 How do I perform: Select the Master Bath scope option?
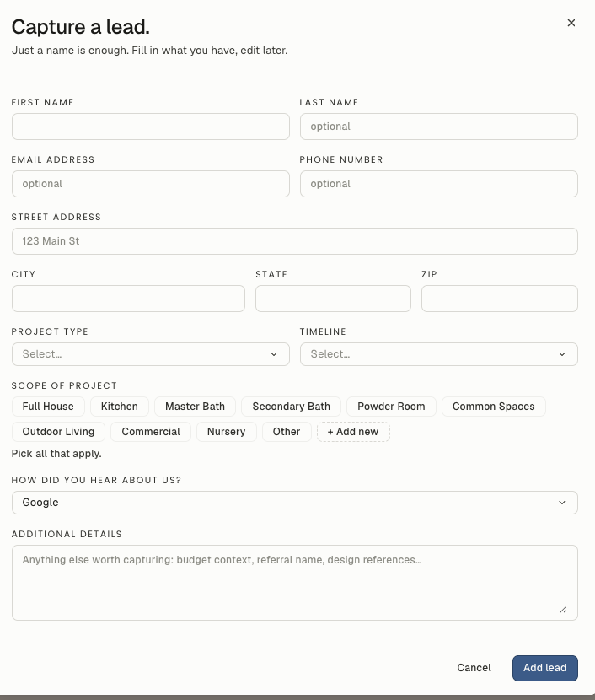pos(195,407)
